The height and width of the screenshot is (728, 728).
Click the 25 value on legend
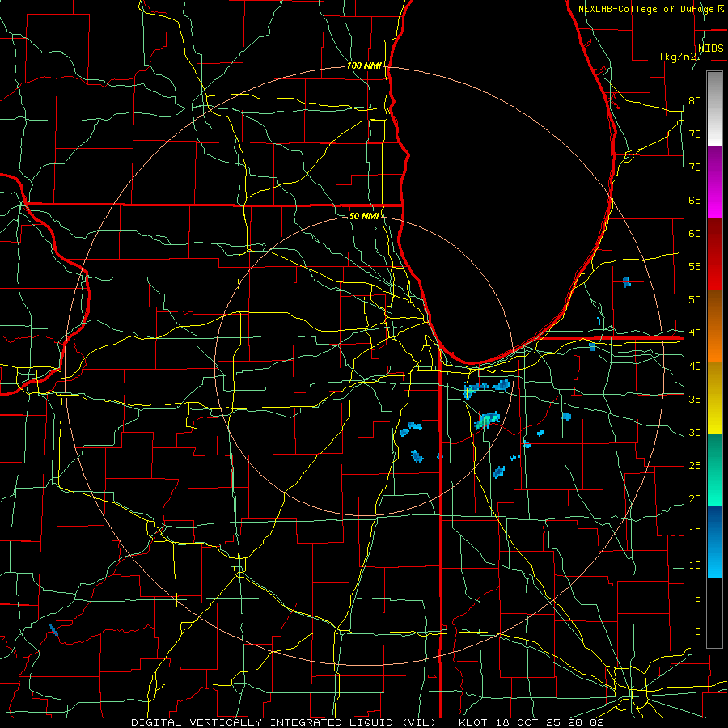click(x=695, y=466)
